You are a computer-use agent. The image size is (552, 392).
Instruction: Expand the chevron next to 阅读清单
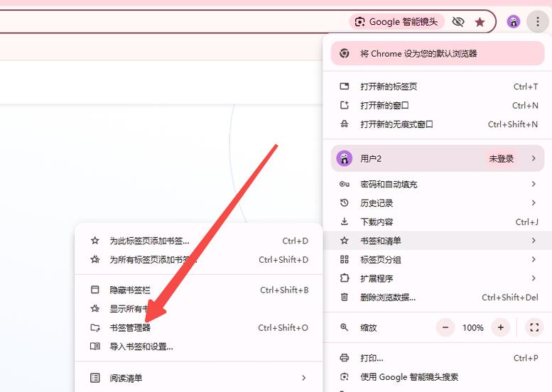point(303,378)
